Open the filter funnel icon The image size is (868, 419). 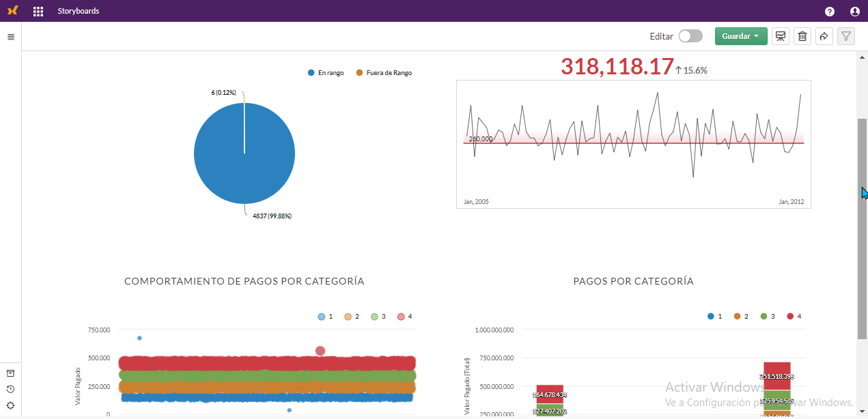click(x=846, y=36)
